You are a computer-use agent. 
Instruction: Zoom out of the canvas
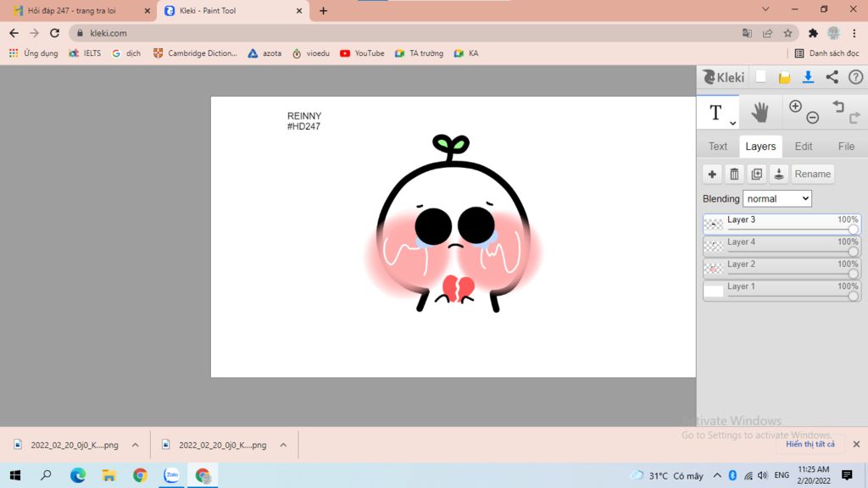click(813, 117)
